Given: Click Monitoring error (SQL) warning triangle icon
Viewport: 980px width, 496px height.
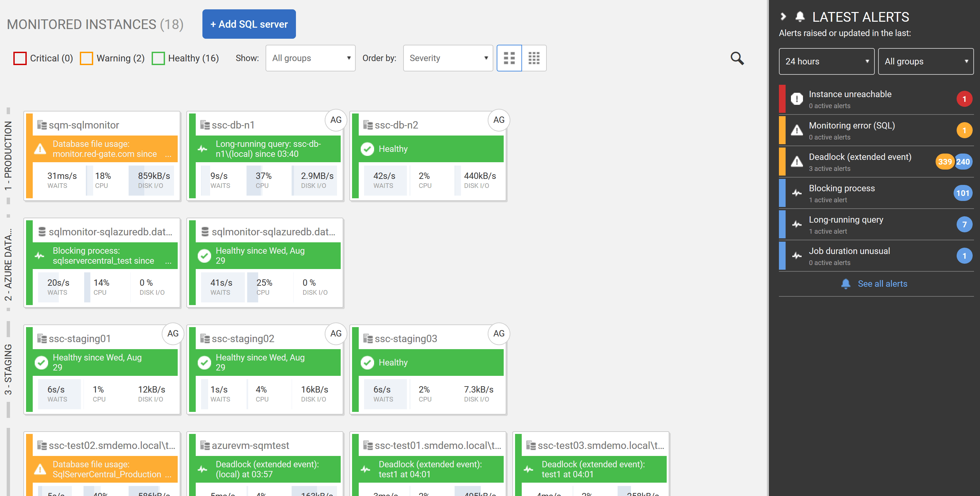Looking at the screenshot, I should coord(797,131).
